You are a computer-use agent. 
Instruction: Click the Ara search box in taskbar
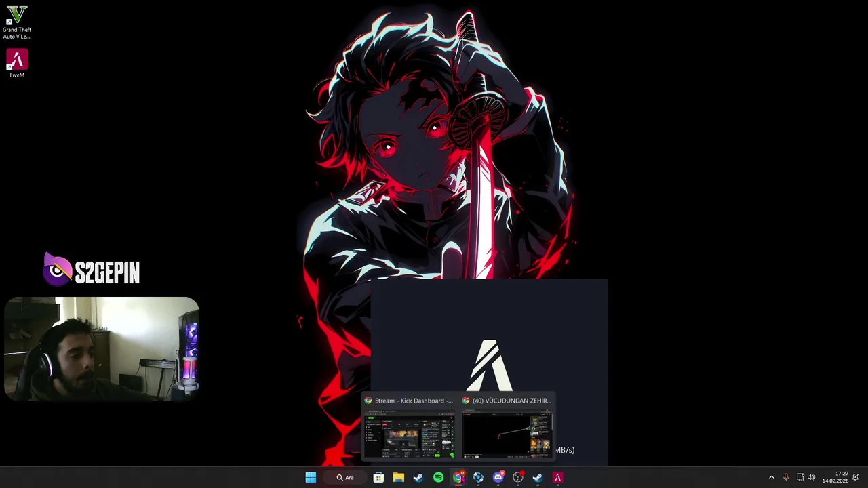pos(347,477)
